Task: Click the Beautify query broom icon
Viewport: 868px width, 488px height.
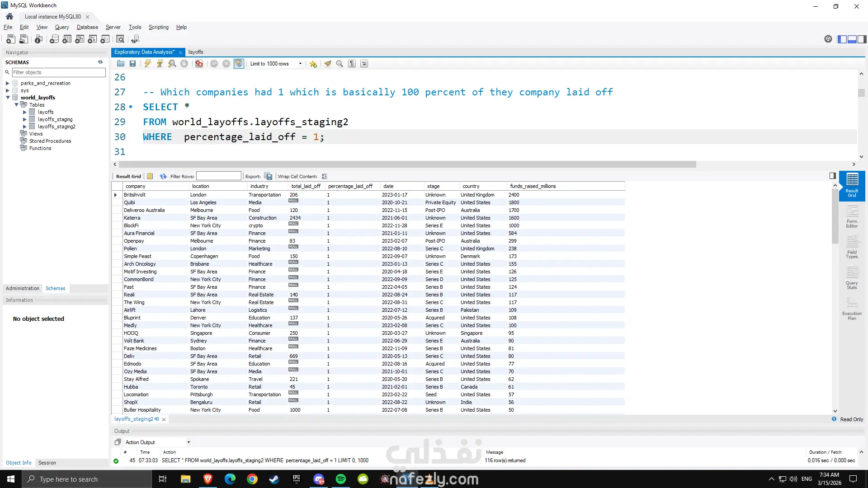Action: (327, 64)
